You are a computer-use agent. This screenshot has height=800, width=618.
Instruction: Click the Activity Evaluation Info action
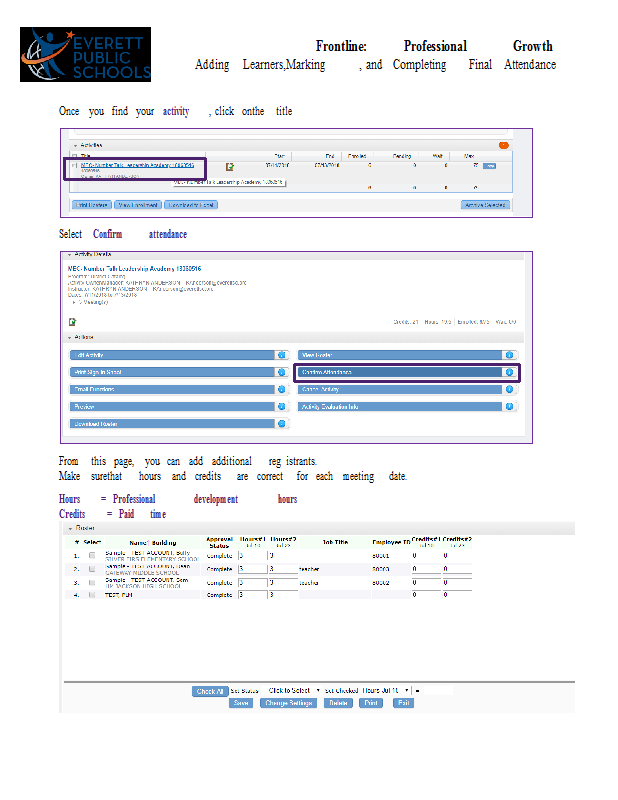click(400, 407)
